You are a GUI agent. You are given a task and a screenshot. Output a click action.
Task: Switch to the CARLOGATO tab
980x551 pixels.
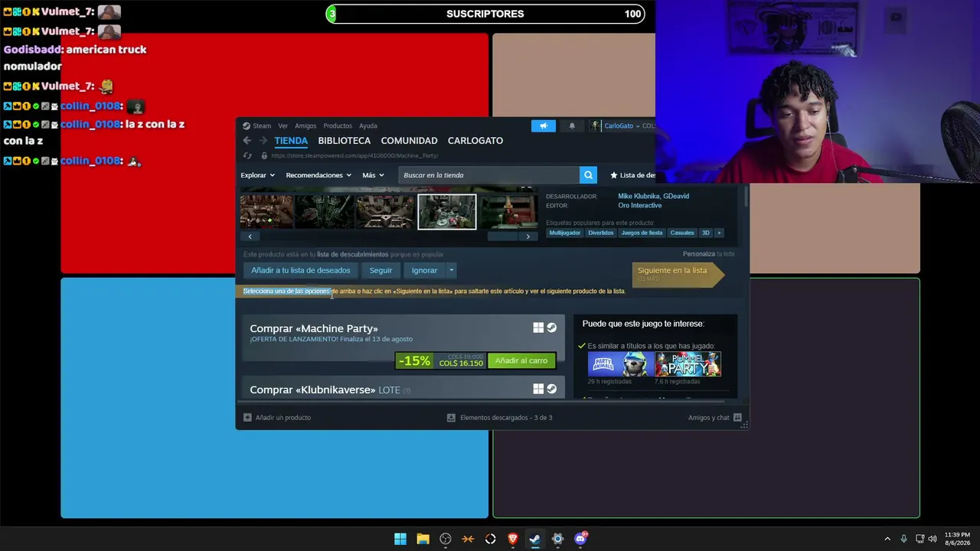475,141
